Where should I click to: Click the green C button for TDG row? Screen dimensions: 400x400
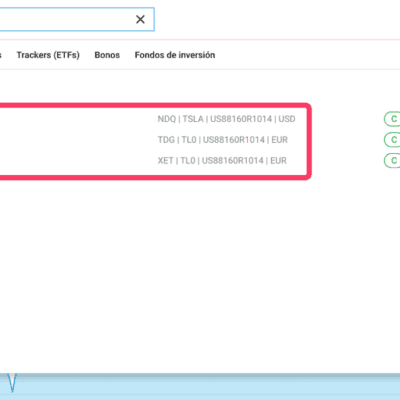coord(392,140)
